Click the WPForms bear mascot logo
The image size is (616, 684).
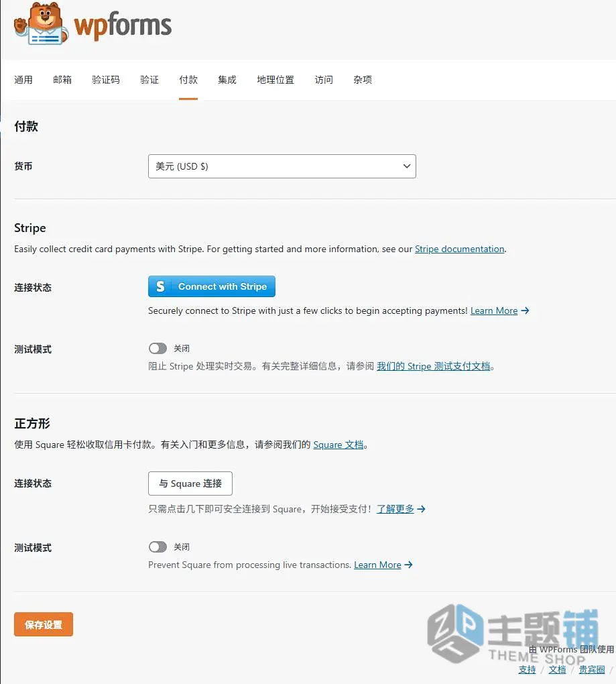[41, 23]
